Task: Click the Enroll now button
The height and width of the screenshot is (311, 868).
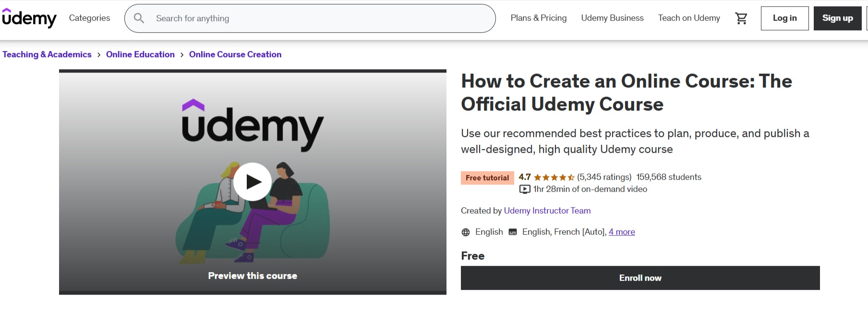Action: point(640,278)
